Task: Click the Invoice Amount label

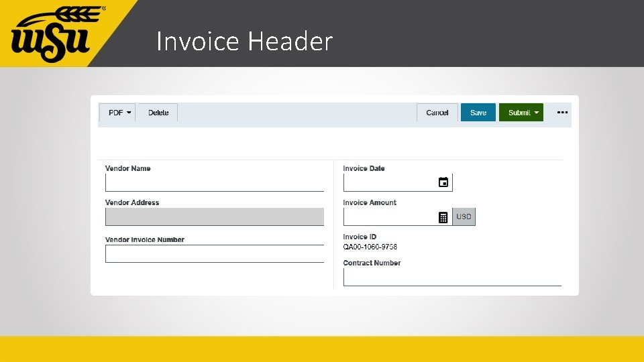Action: pos(369,202)
